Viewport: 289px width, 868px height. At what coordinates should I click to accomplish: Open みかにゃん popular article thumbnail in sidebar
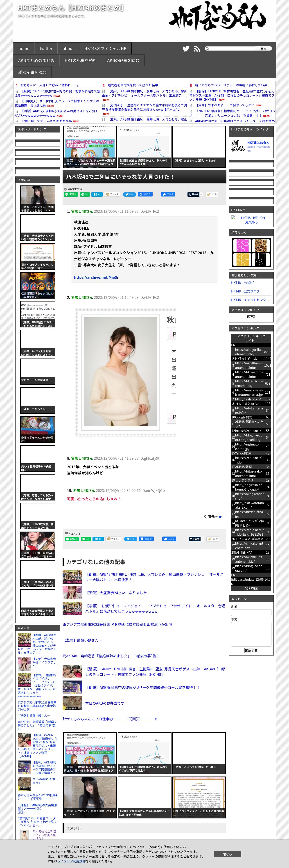38,199
